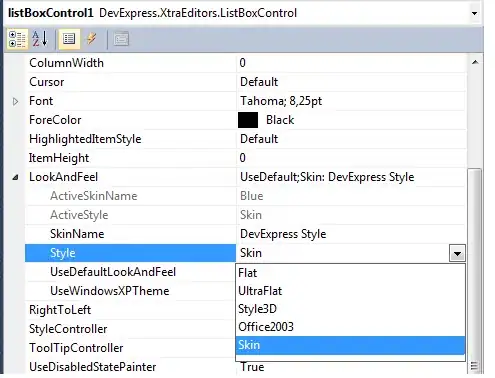Image resolution: width=495 pixels, height=378 pixels.
Task: Click the Cursor's Default value
Action: coord(259,82)
